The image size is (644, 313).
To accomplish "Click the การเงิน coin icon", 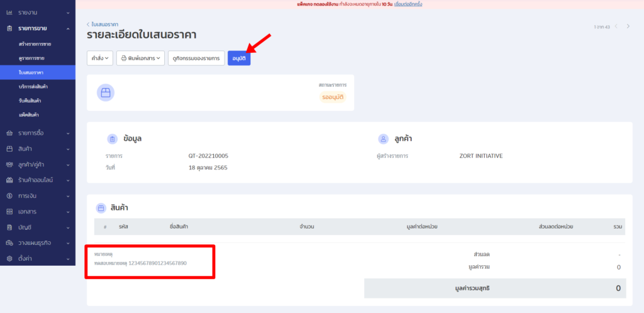I will point(9,196).
